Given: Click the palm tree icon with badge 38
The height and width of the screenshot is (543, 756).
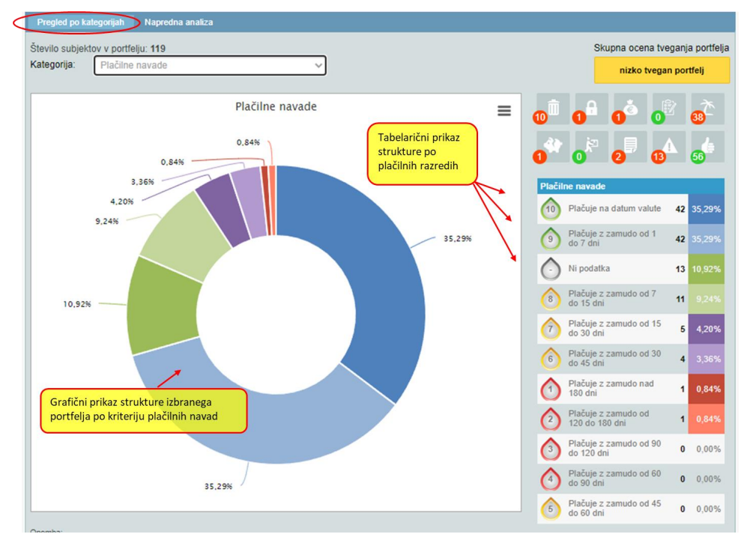Looking at the screenshot, I should coord(707,109).
